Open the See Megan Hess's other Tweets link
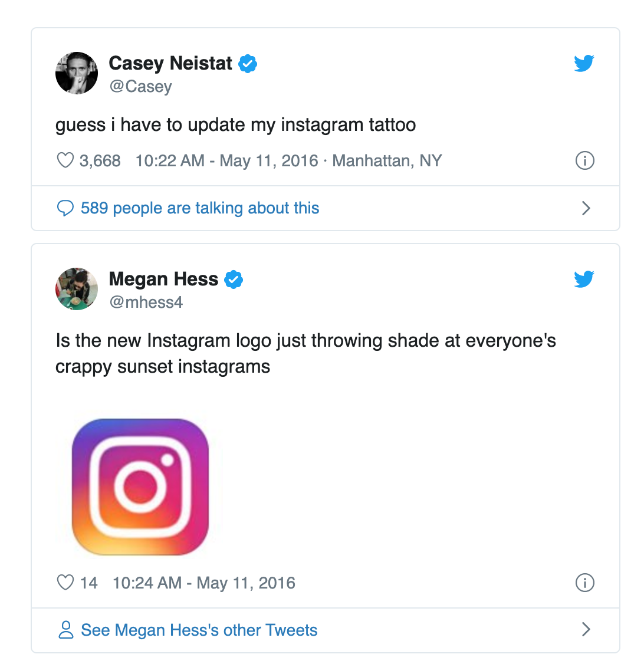The image size is (644, 664). [199, 630]
